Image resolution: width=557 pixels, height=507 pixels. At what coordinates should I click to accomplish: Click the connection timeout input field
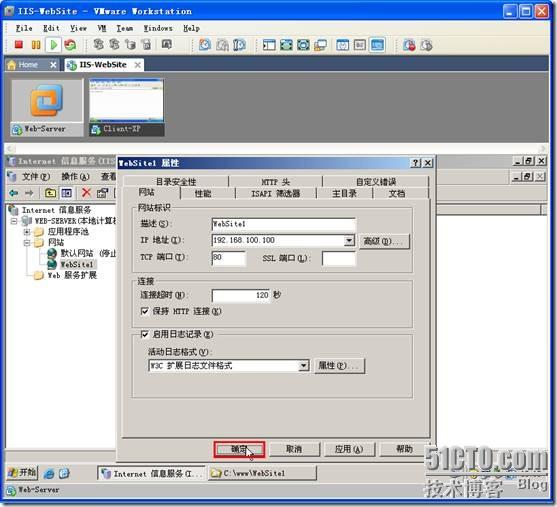point(241,295)
